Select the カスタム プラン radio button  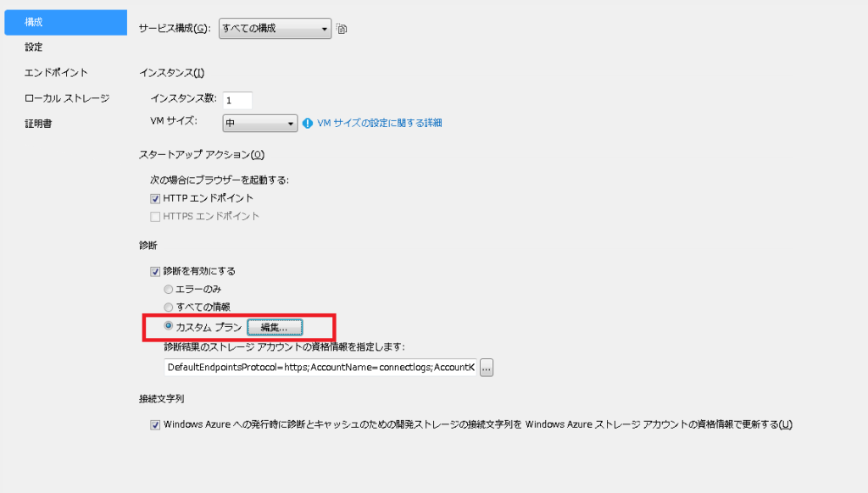pyautogui.click(x=169, y=326)
